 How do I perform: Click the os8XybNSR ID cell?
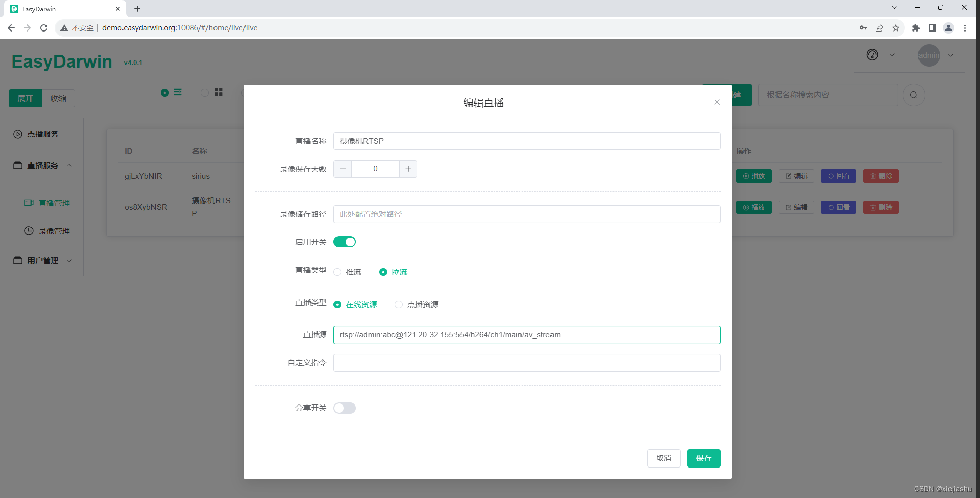pos(146,207)
